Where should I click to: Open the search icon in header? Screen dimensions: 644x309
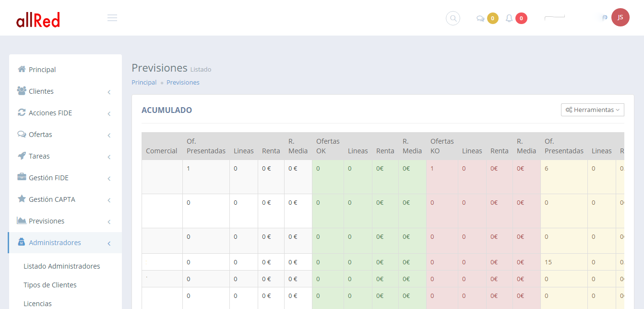point(453,18)
